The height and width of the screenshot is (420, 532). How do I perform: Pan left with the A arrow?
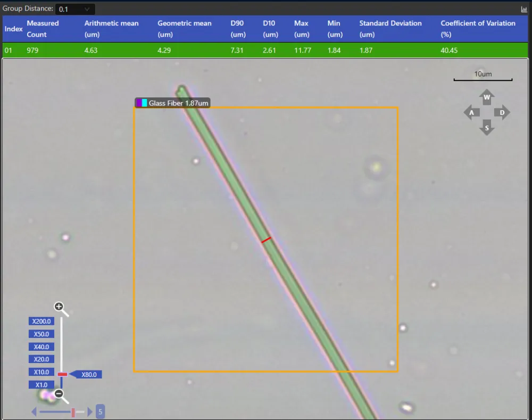(x=471, y=113)
